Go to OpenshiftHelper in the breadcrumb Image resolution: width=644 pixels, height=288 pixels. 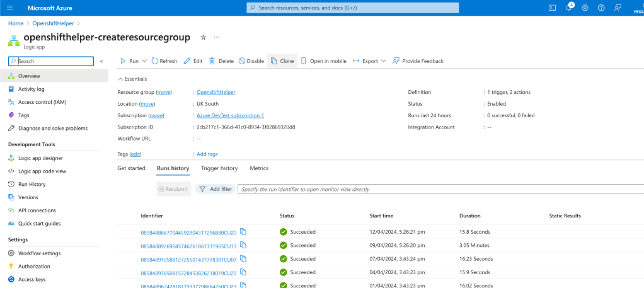53,23
